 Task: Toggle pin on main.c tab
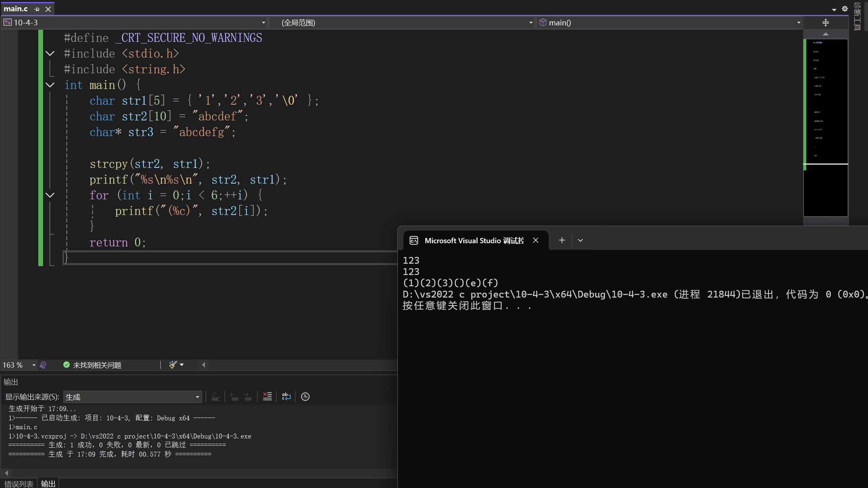point(37,9)
